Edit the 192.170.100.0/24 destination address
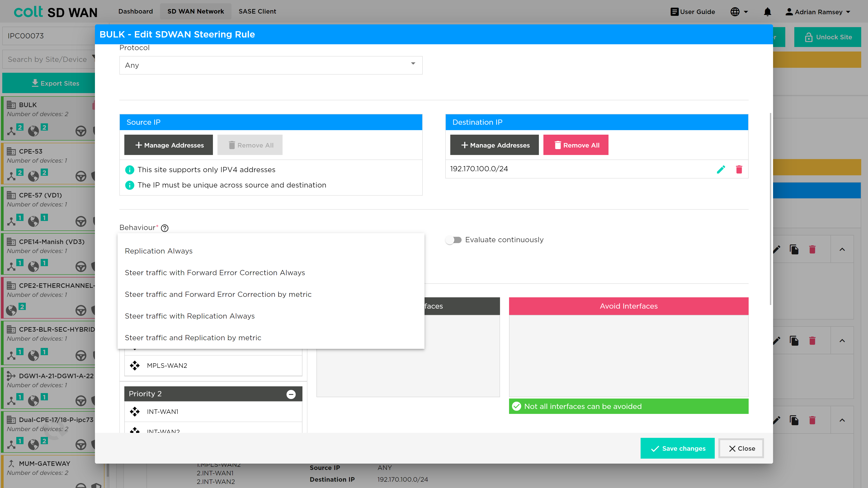 point(721,169)
